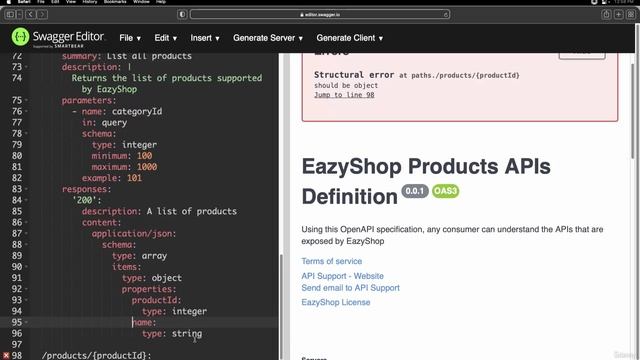640x360 pixels.
Task: Collapse the properties block at line 92
Action: (26, 289)
